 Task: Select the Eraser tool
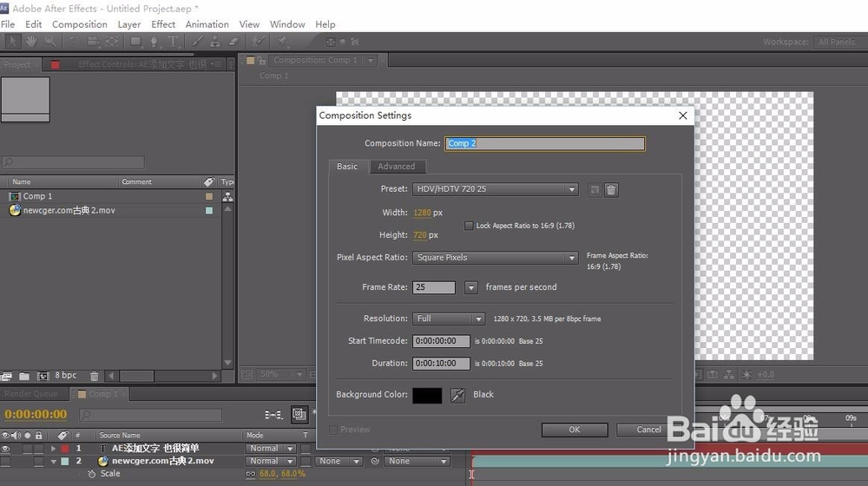[233, 41]
